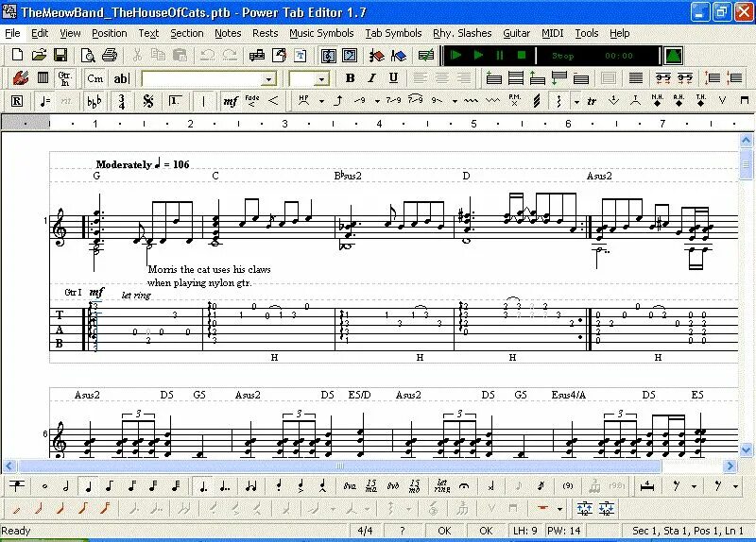Click the horizontal scrollbar right arrow
Image resolution: width=756 pixels, height=542 pixels.
coord(730,466)
